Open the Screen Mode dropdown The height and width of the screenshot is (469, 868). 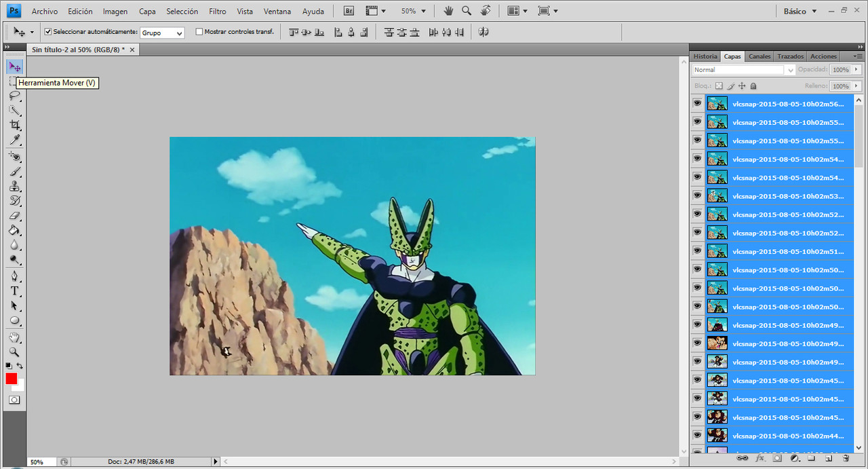coord(547,11)
